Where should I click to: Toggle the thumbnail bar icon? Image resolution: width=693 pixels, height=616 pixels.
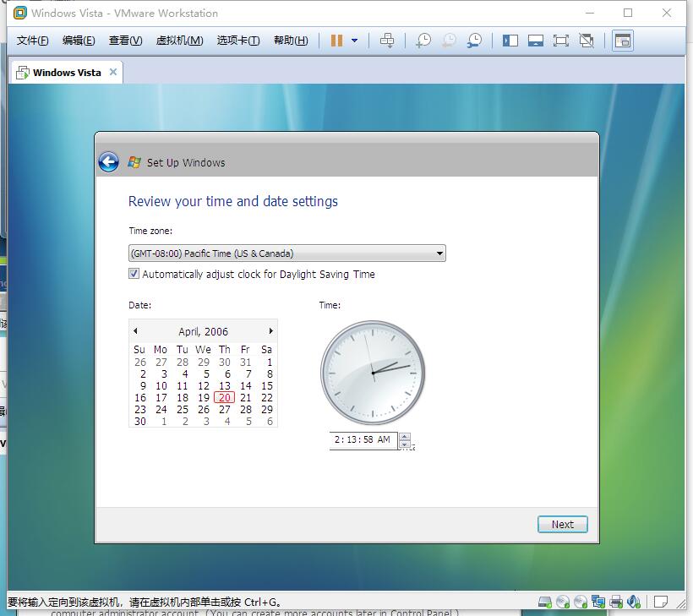click(536, 41)
